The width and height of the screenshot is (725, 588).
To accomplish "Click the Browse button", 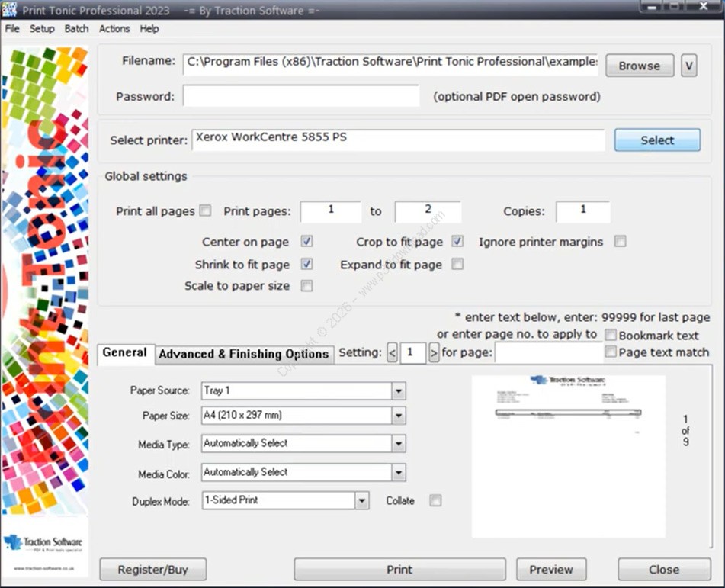I will click(x=640, y=66).
